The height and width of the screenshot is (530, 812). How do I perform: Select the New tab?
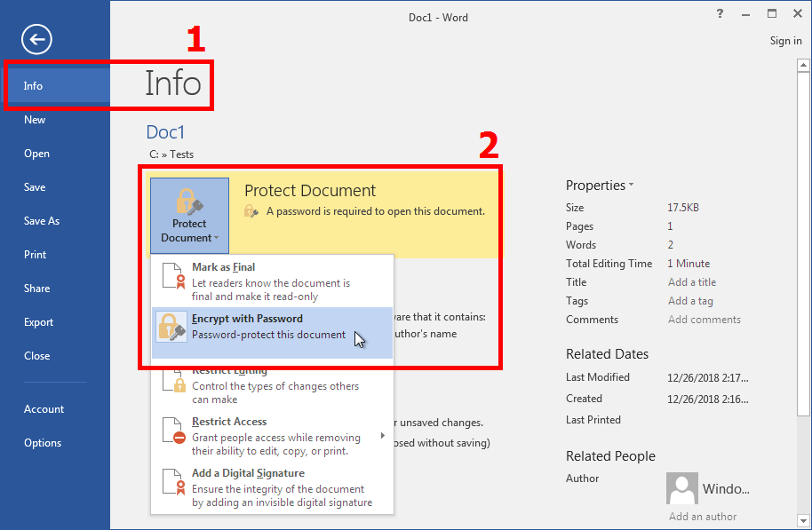pyautogui.click(x=55, y=120)
